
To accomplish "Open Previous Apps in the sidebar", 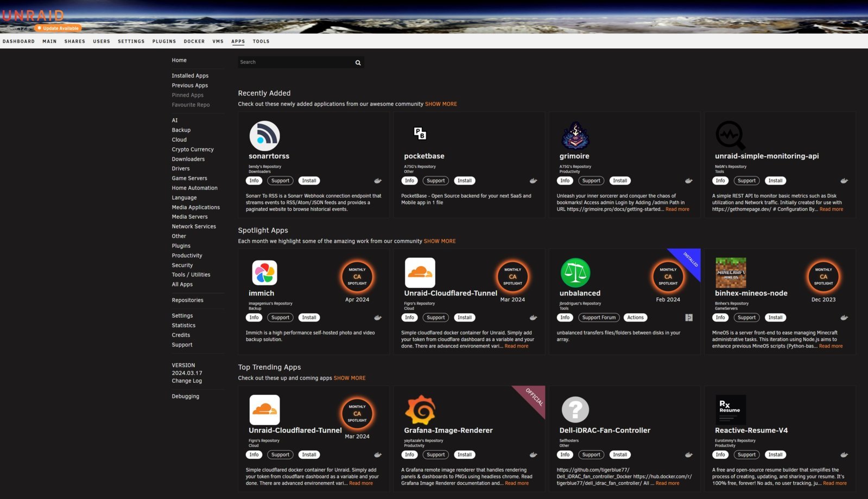I will 189,86.
